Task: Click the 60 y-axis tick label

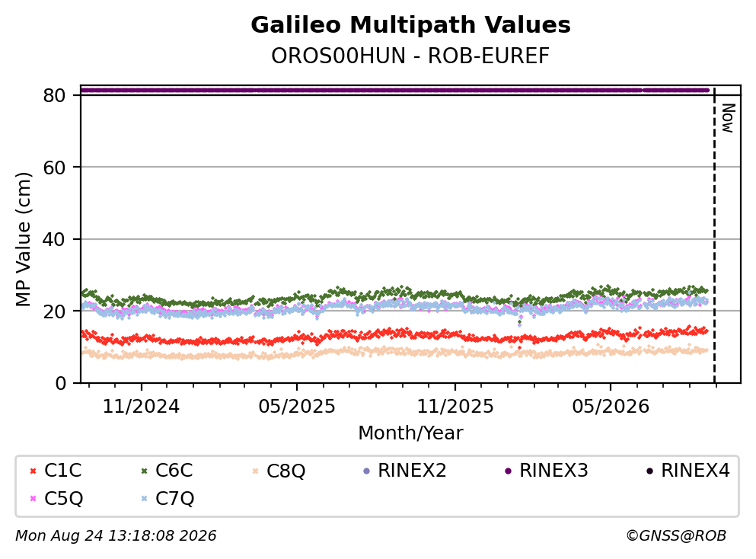Action: tap(54, 168)
